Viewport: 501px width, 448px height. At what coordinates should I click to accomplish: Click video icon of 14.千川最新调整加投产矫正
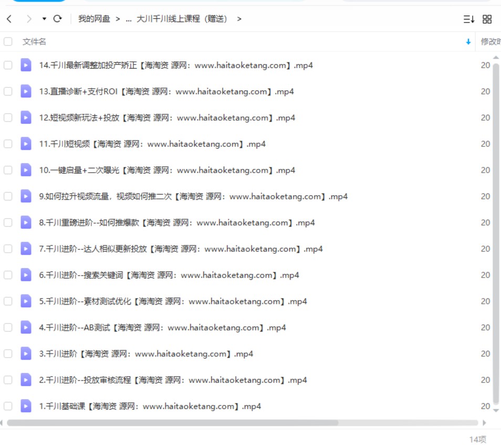(x=26, y=65)
